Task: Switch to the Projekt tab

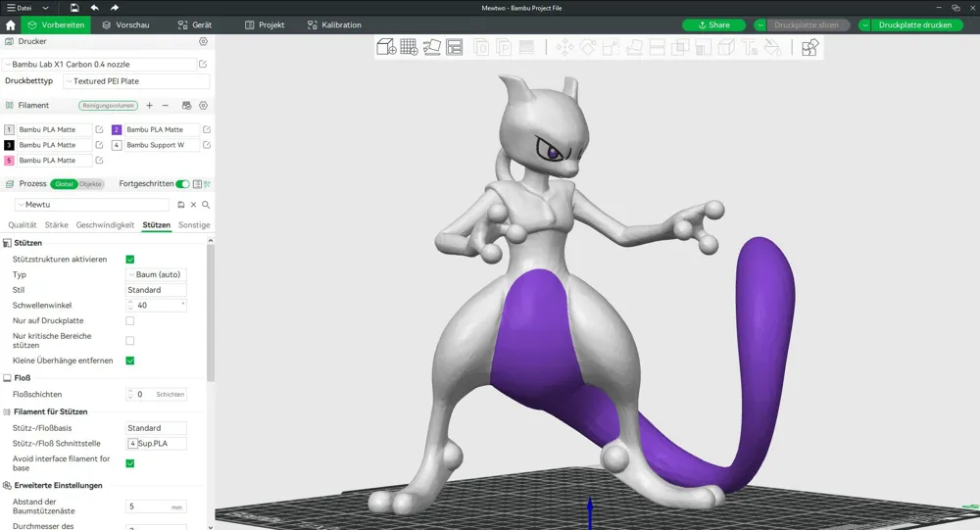Action: click(x=265, y=25)
